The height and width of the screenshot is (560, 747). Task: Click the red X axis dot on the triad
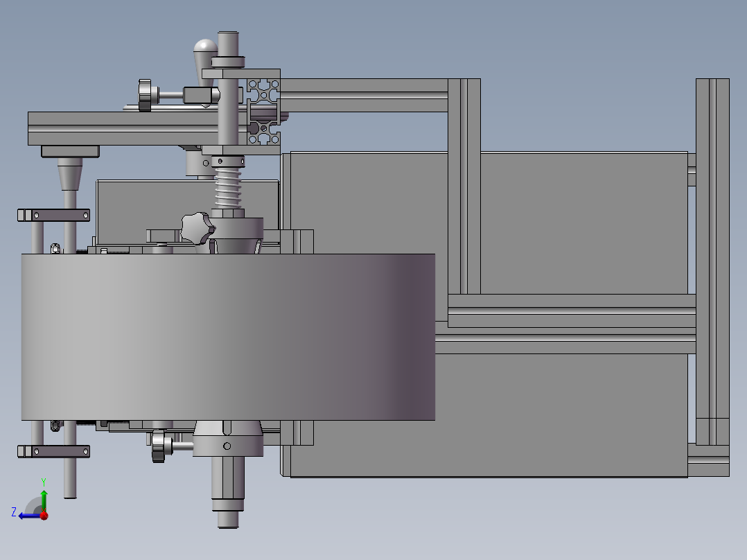coord(44,516)
